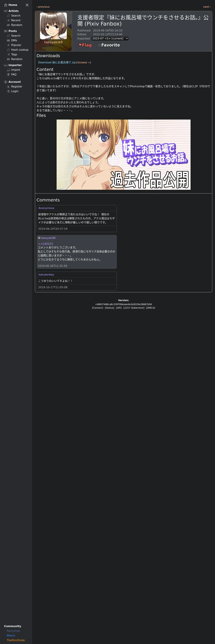Open the Importer section header icon
The width and height of the screenshot is (215, 644).
6,65
